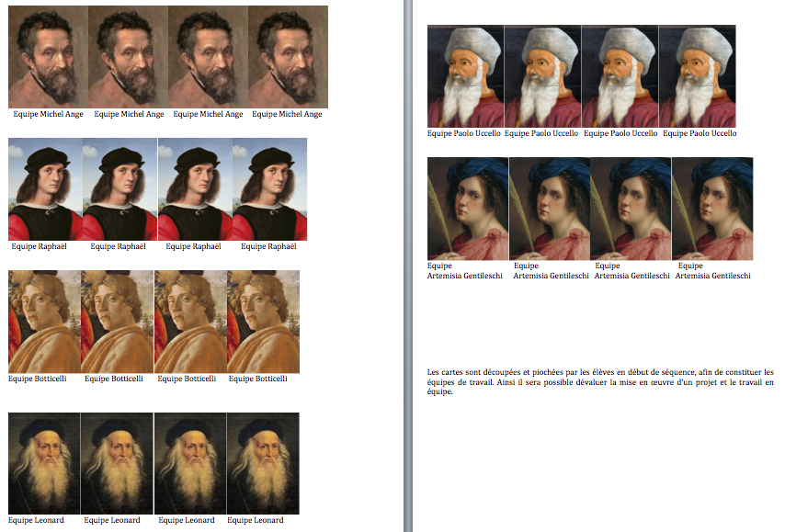Select the second Artemisia Gentileschi portrait from left
This screenshot has width=785, height=532.
coord(550,209)
